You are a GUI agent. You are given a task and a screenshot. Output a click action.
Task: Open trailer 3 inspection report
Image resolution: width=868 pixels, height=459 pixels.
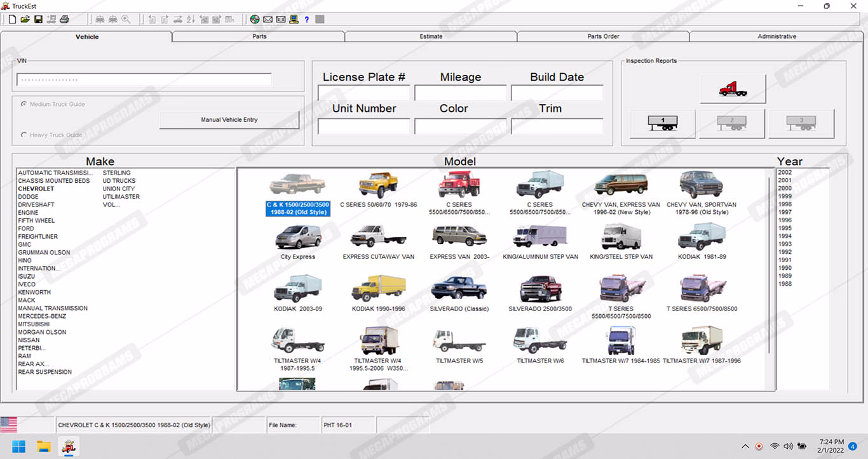[x=801, y=123]
